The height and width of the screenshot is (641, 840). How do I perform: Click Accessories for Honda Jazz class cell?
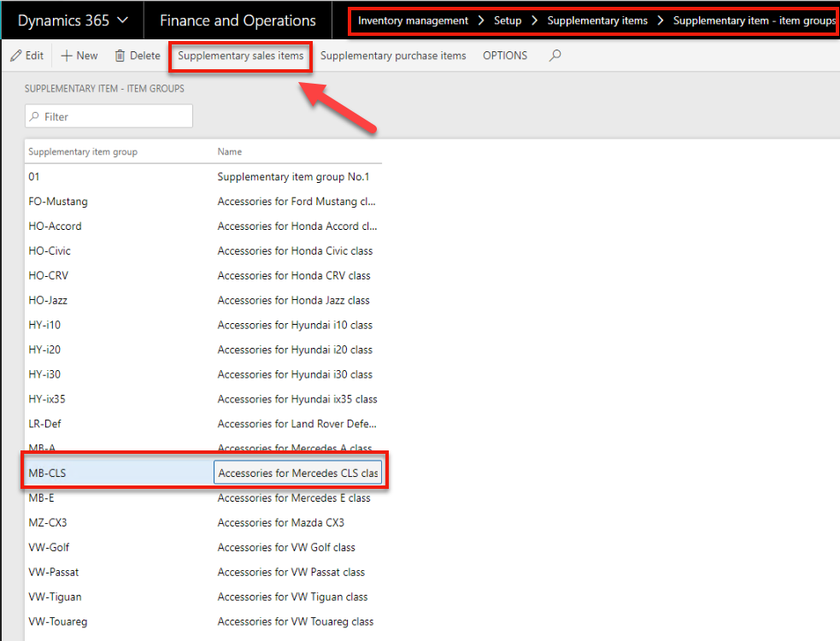(x=294, y=300)
